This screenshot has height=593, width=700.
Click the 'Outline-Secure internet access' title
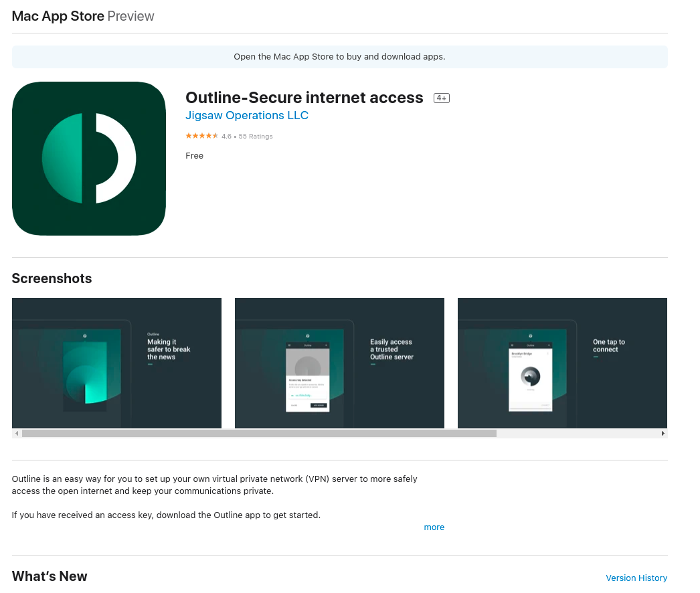(x=304, y=97)
